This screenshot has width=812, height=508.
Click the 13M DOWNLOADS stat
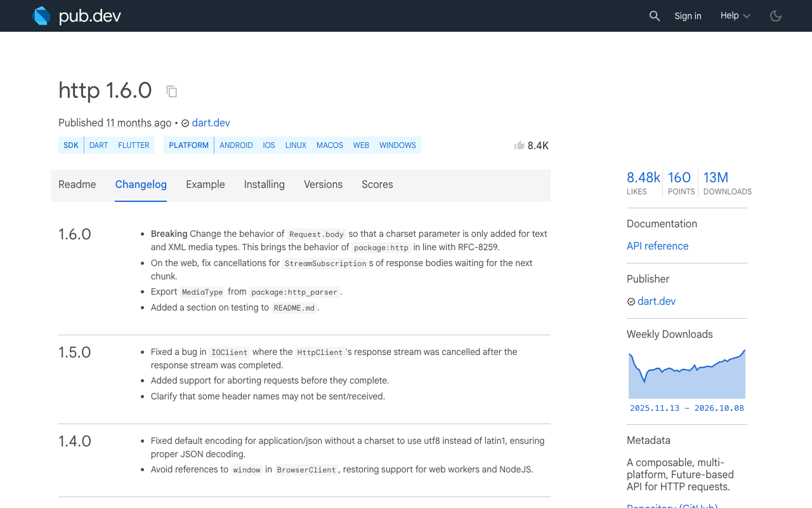[727, 183]
